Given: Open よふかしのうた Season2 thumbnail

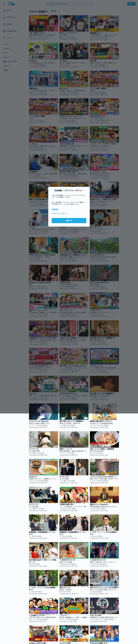Looking at the screenshot, I should point(43,412).
